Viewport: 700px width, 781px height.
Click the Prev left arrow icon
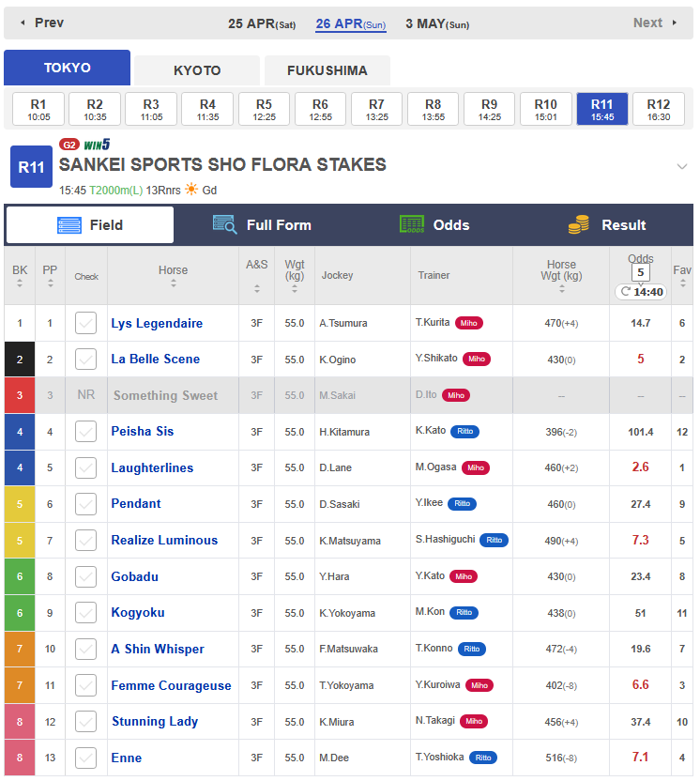pos(23,23)
